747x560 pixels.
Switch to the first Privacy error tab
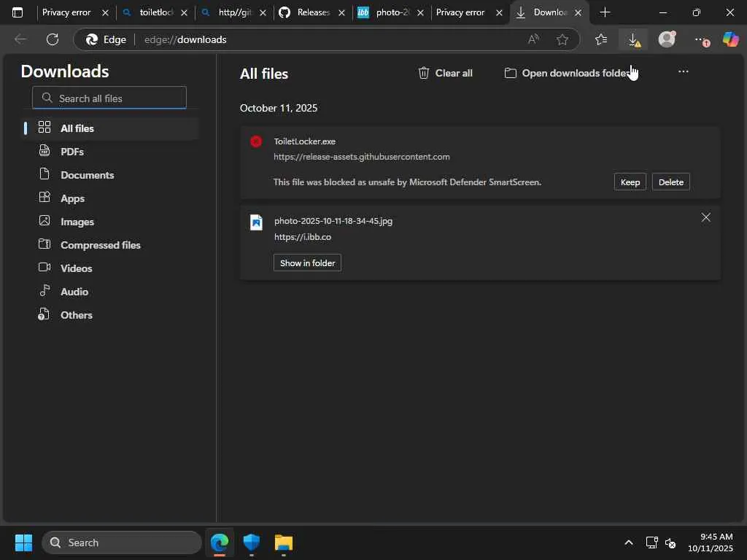pos(66,12)
